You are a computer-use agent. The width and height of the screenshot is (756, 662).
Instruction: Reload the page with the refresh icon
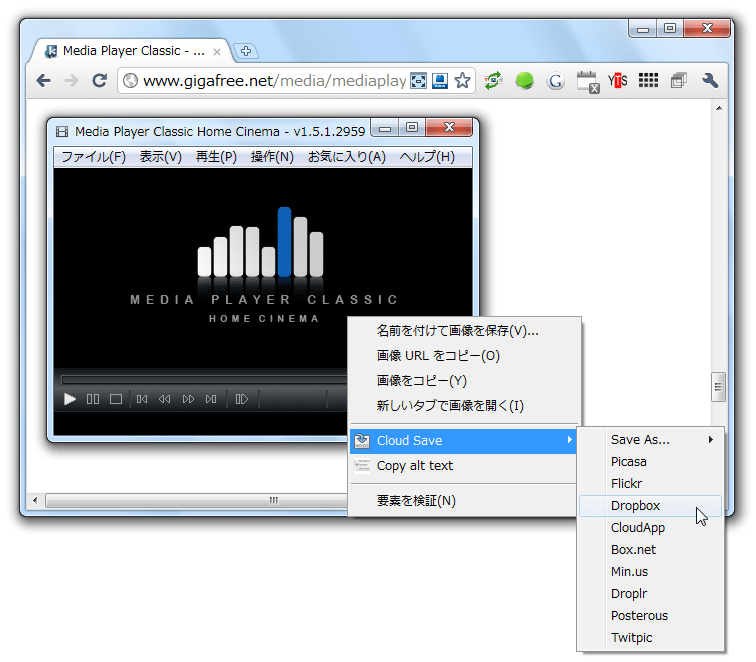click(100, 81)
